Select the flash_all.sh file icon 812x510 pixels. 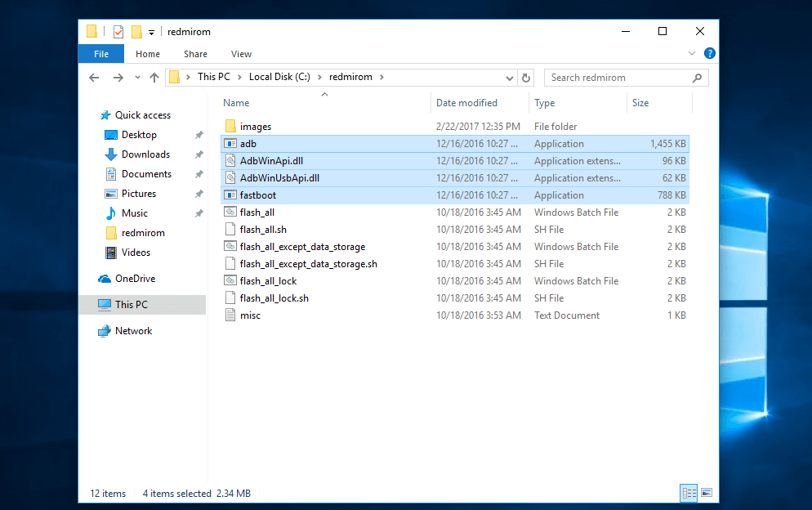(230, 229)
